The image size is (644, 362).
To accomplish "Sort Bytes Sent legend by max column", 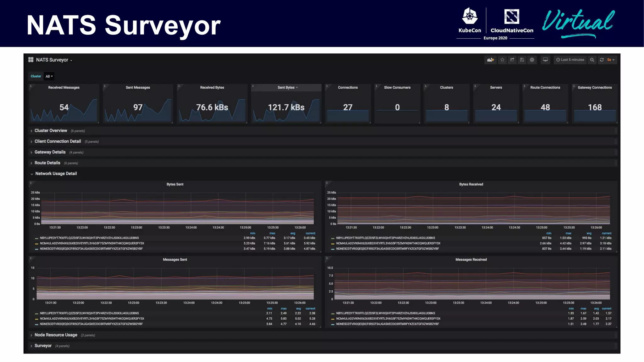I will coord(272,233).
